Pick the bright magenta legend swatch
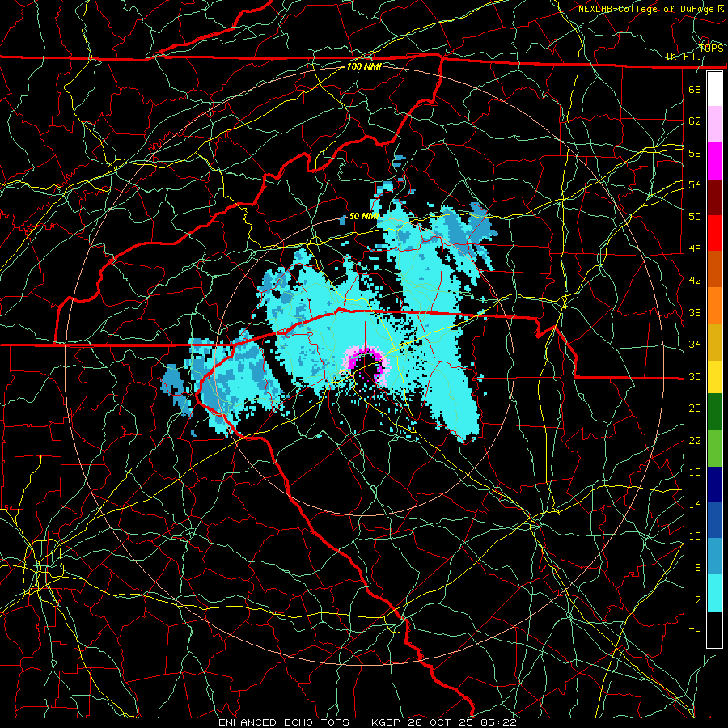The height and width of the screenshot is (728, 728). click(714, 161)
